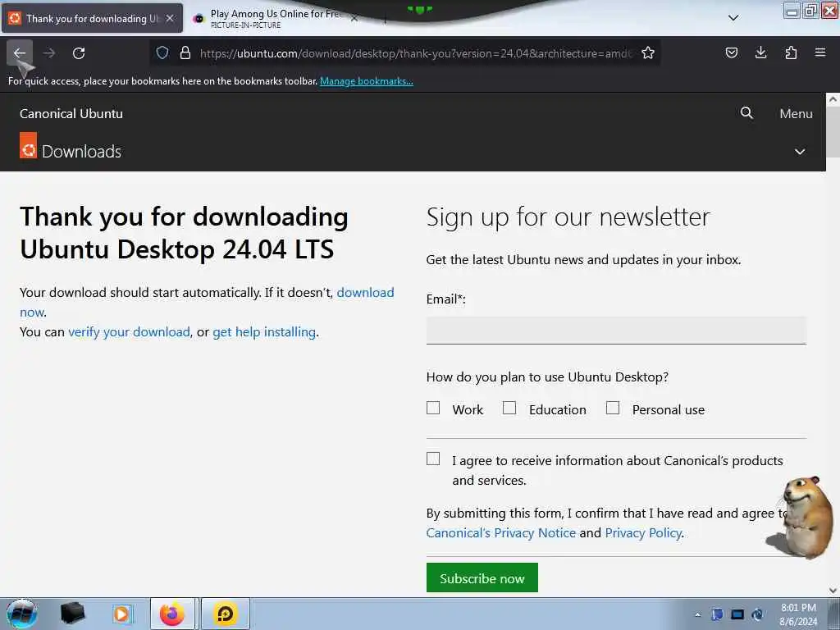Click the Manage bookmarks link

pos(367,81)
